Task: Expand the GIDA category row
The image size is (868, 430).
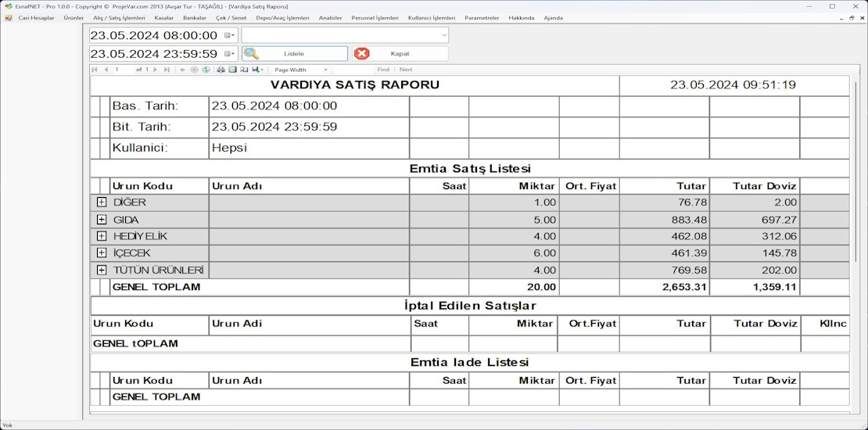Action: pos(102,220)
